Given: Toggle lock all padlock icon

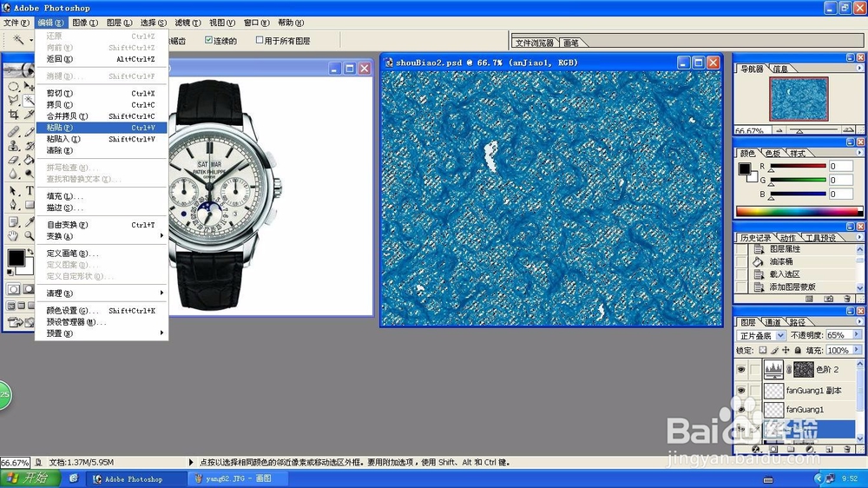Looking at the screenshot, I should click(798, 350).
